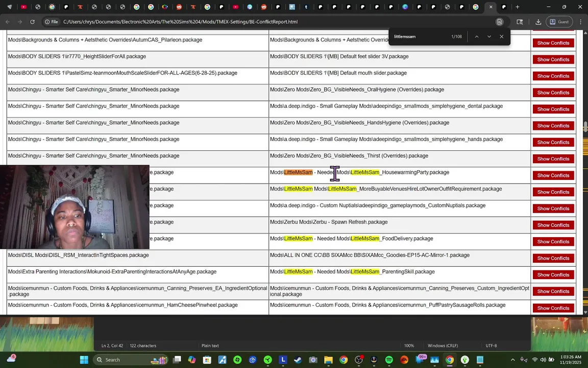
Task: Click the address bar URL
Action: pyautogui.click(x=180, y=22)
